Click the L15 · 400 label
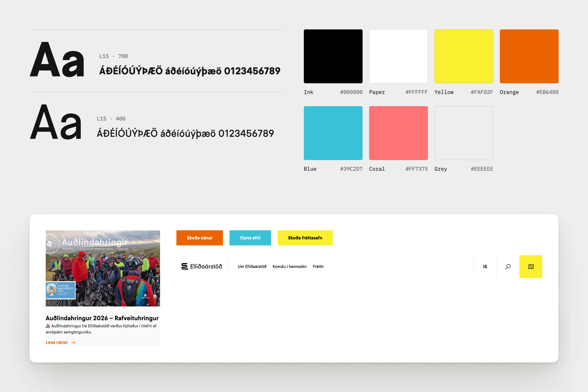 [111, 119]
